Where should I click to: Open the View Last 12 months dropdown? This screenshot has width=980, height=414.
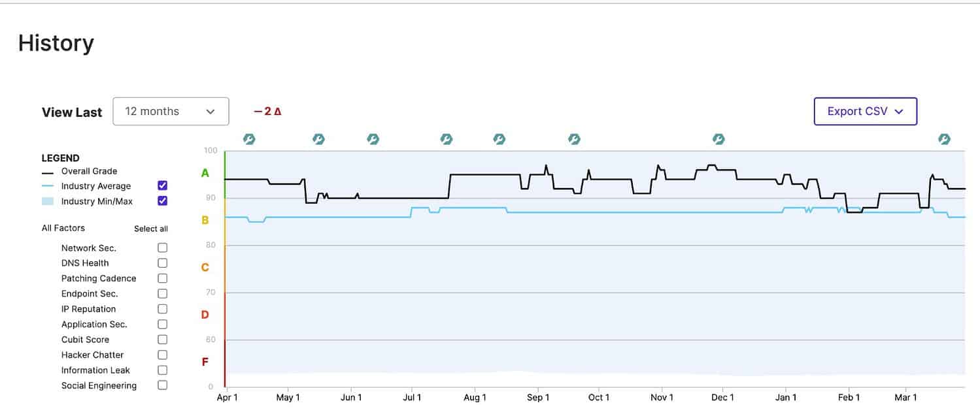[x=171, y=112]
